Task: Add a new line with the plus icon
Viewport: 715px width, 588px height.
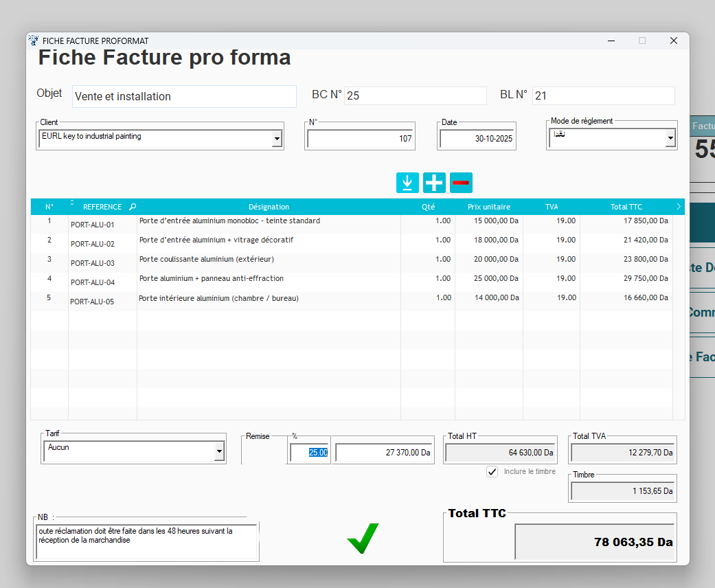Action: tap(434, 182)
